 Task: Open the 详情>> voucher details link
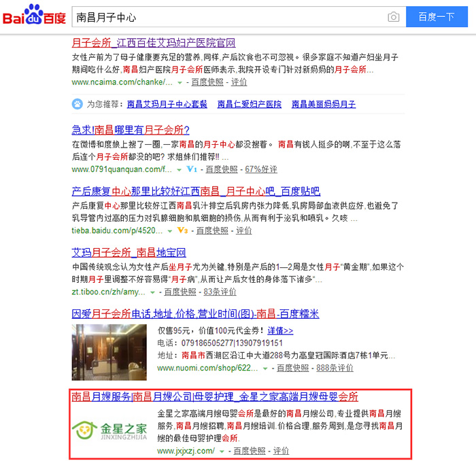pyautogui.click(x=280, y=330)
